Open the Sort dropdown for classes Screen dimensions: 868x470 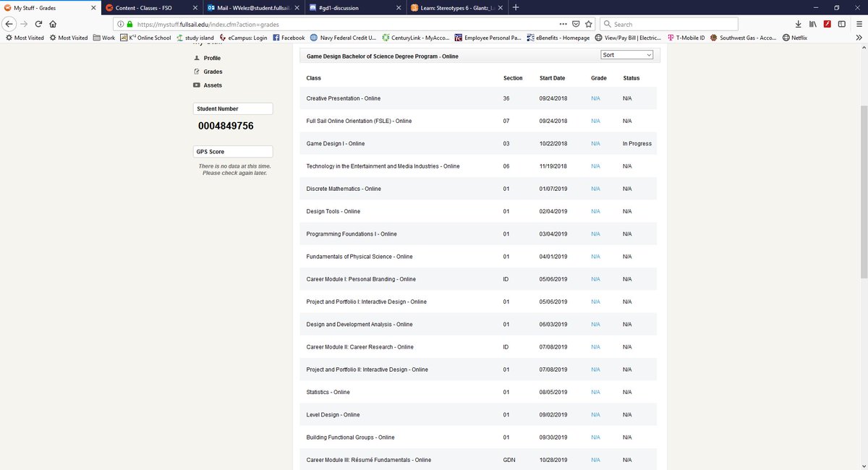click(626, 54)
